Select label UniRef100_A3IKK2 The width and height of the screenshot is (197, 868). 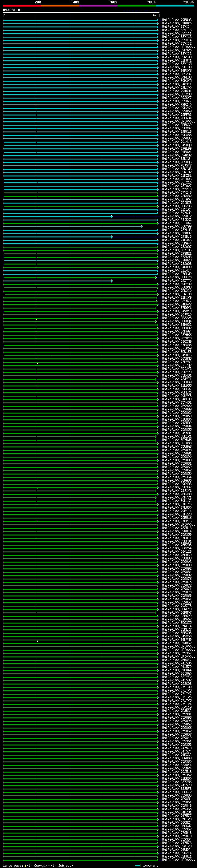[177, 220]
